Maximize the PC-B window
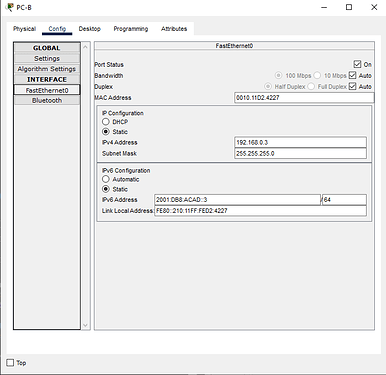Viewport: 386px width, 375px height. (349, 7)
